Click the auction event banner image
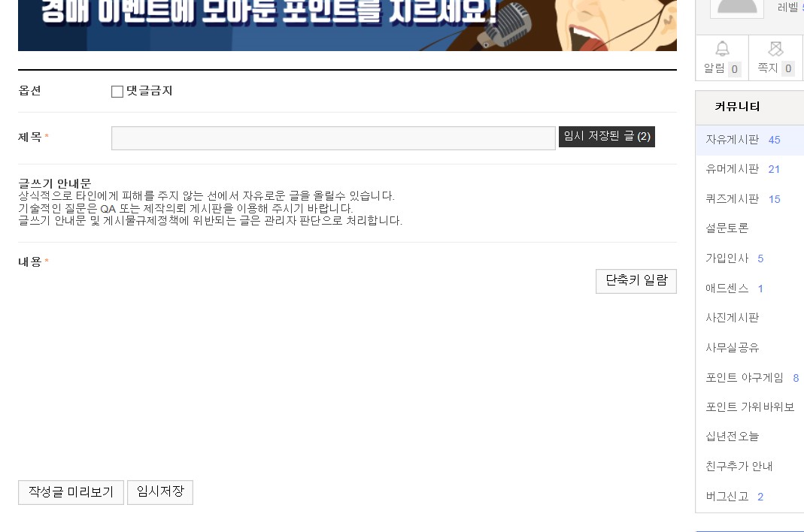The width and height of the screenshot is (804, 532). 347,25
